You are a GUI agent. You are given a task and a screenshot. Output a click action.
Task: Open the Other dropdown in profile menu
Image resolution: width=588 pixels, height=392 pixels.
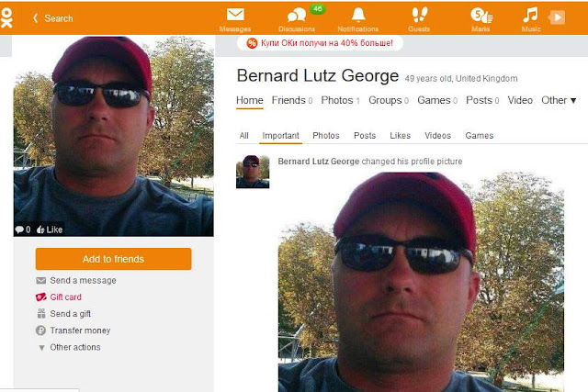(x=559, y=100)
